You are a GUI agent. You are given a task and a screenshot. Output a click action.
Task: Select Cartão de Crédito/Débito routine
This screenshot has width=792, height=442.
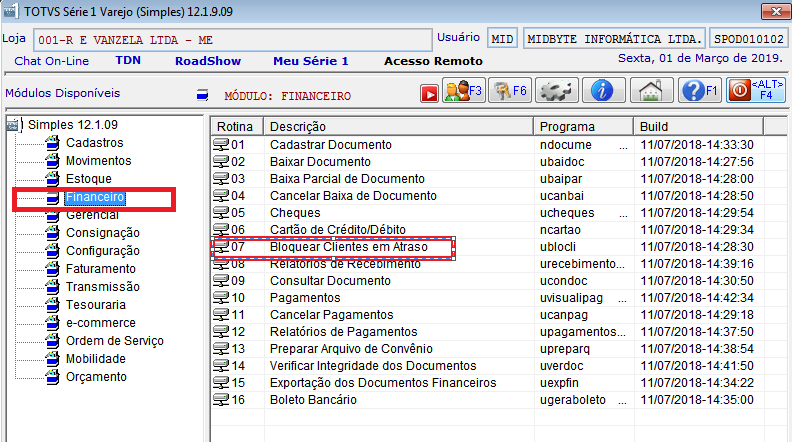(x=337, y=230)
